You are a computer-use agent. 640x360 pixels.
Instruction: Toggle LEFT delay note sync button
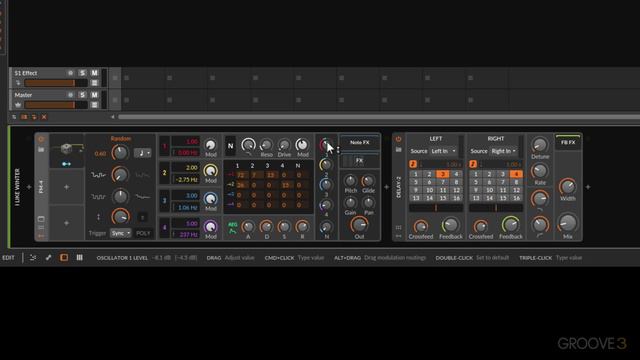click(413, 164)
